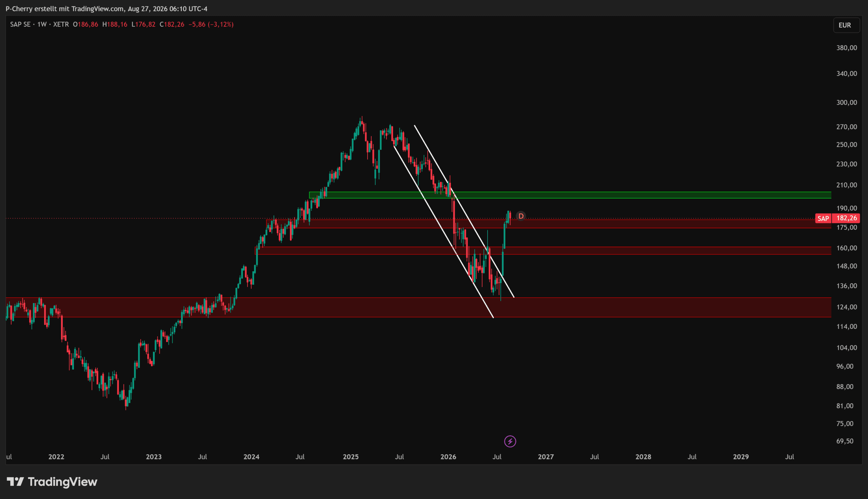Click the 190,00 price axis label
This screenshot has height=499, width=868.
coord(846,208)
